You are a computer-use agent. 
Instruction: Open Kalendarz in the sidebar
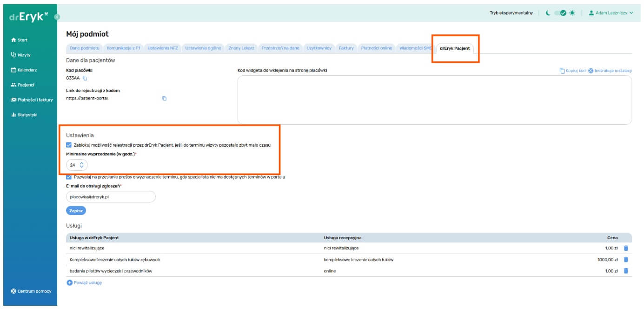(24, 70)
